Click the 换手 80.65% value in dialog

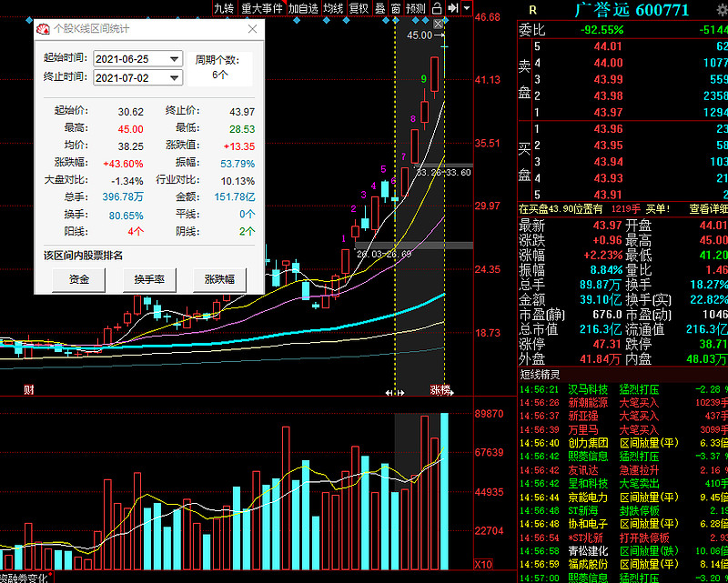126,216
